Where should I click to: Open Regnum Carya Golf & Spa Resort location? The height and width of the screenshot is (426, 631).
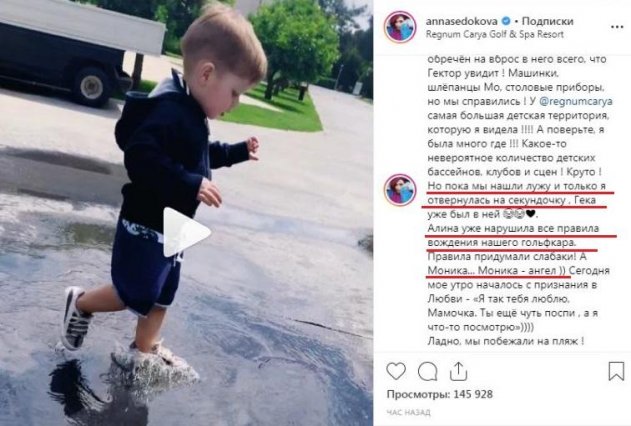pyautogui.click(x=495, y=34)
